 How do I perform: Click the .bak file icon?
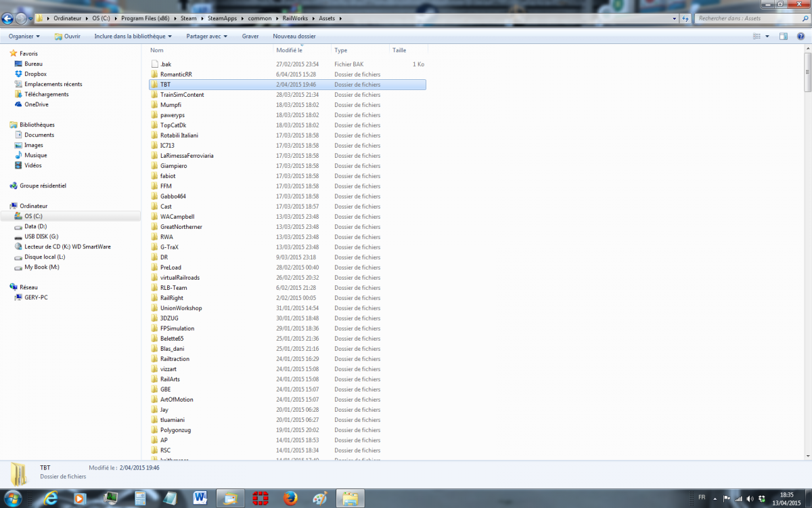click(154, 64)
